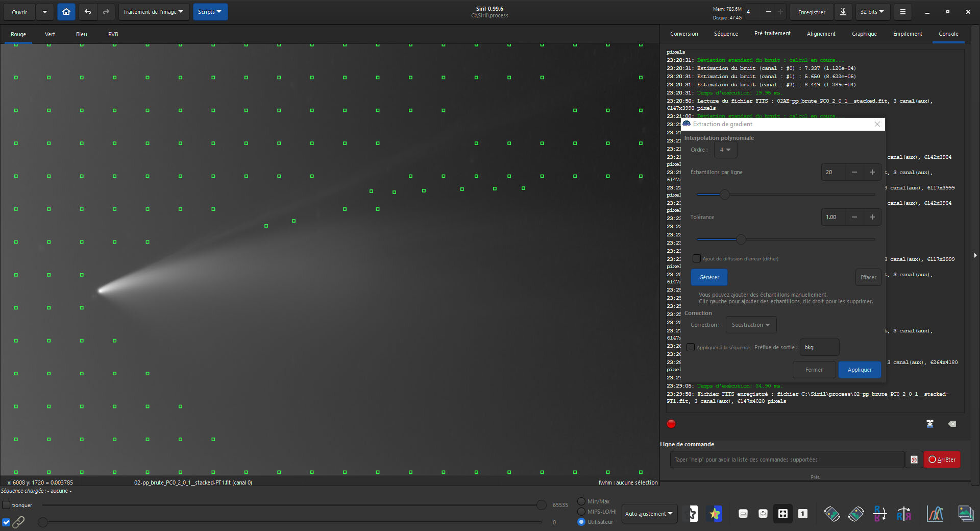Close the Extraction de gradient dialog

click(877, 124)
